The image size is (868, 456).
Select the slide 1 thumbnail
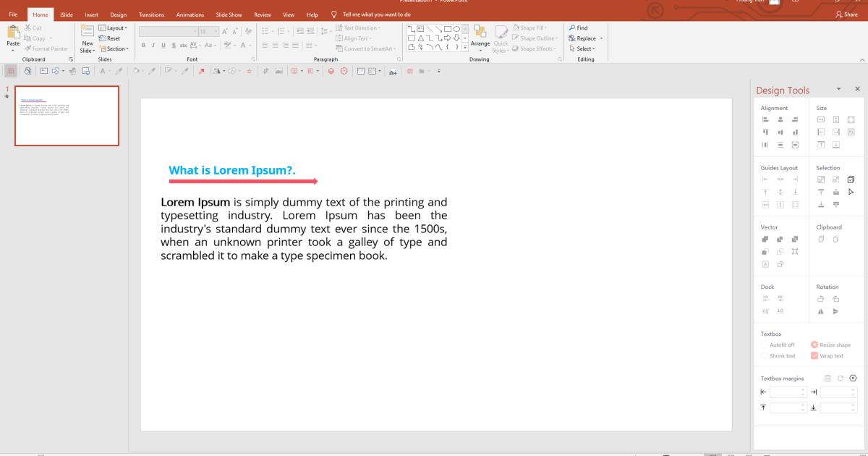tap(67, 116)
